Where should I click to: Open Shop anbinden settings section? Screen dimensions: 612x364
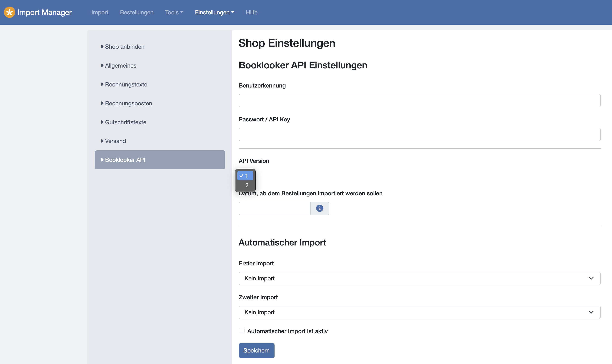pos(160,47)
